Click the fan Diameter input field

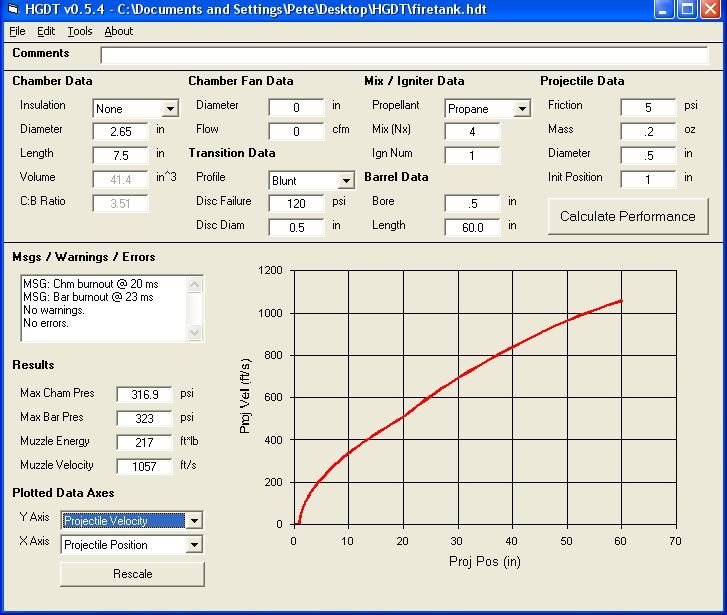[x=296, y=108]
